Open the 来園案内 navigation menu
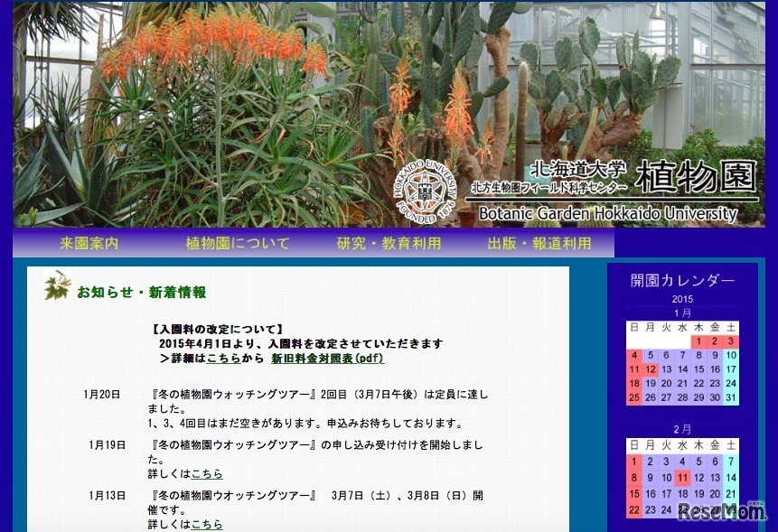 pyautogui.click(x=88, y=243)
